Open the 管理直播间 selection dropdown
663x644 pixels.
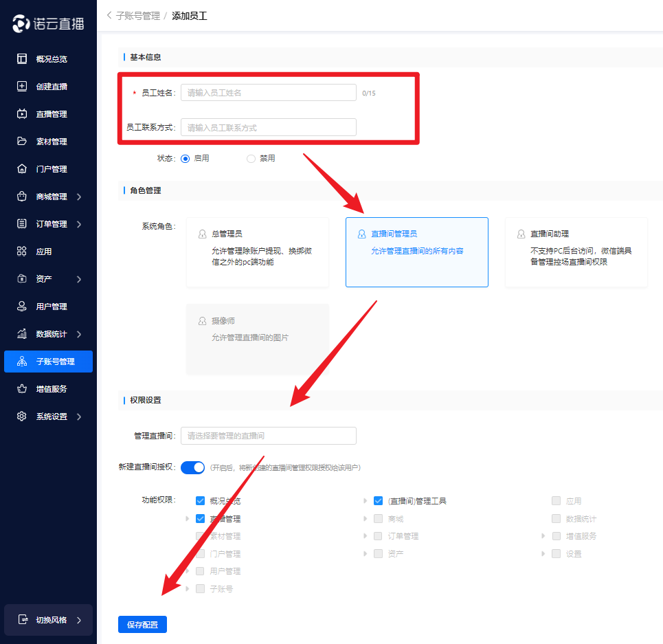coord(268,436)
